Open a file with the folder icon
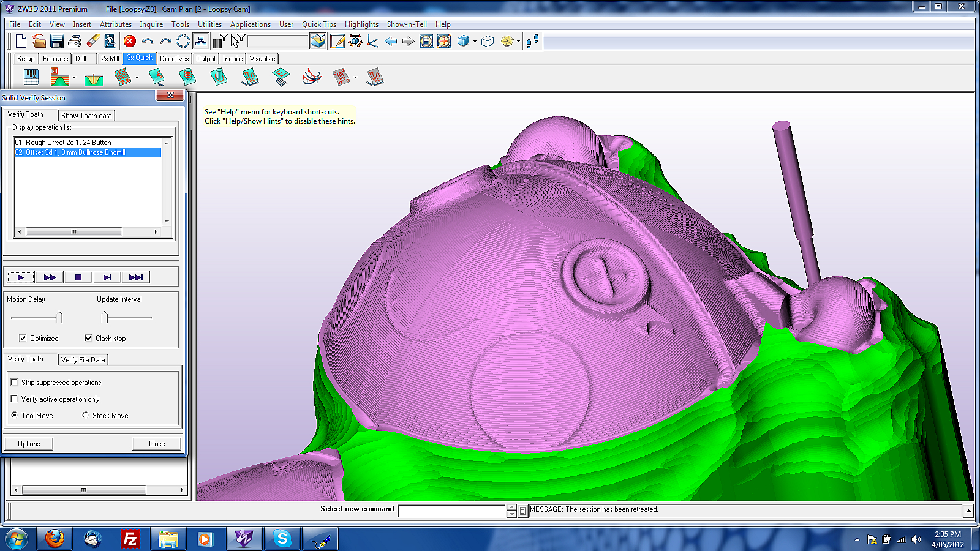Screen dimensions: 980x551 tap(39, 41)
